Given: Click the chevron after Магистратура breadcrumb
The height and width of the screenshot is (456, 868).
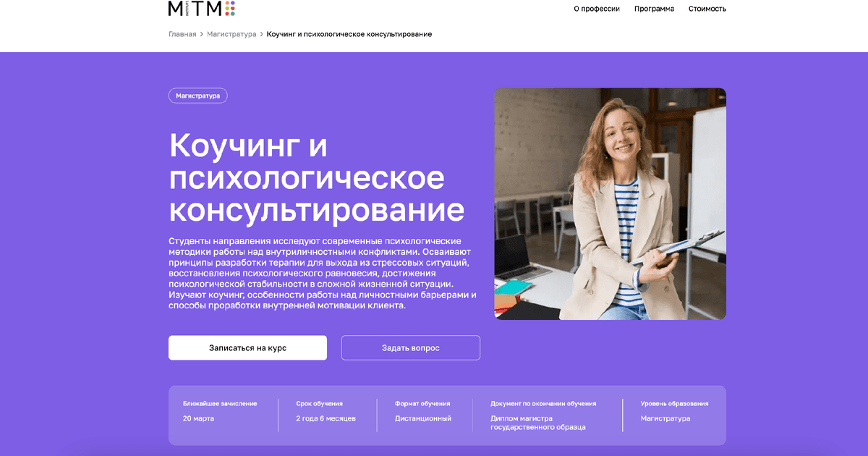Looking at the screenshot, I should coord(262,34).
